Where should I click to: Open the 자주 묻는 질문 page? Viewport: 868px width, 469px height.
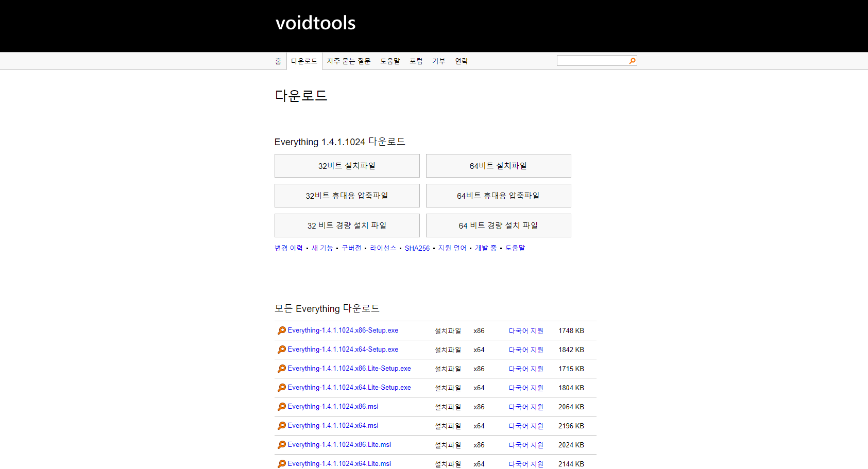coord(349,61)
